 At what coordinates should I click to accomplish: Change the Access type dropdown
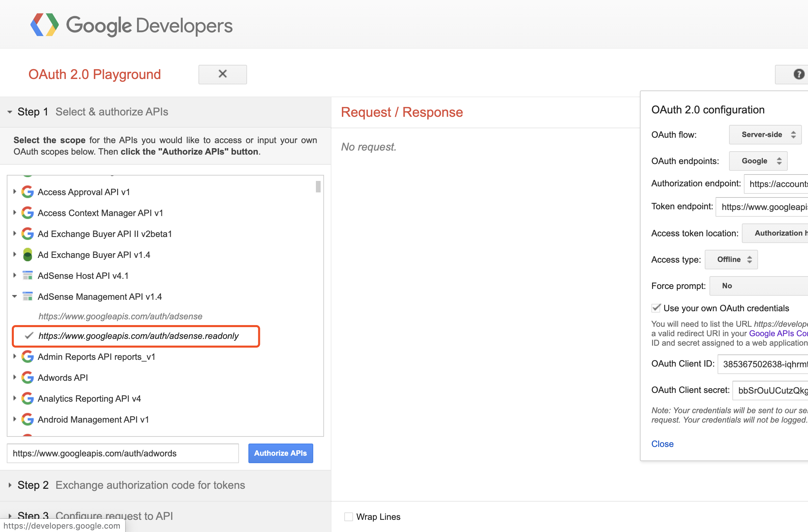coord(731,259)
